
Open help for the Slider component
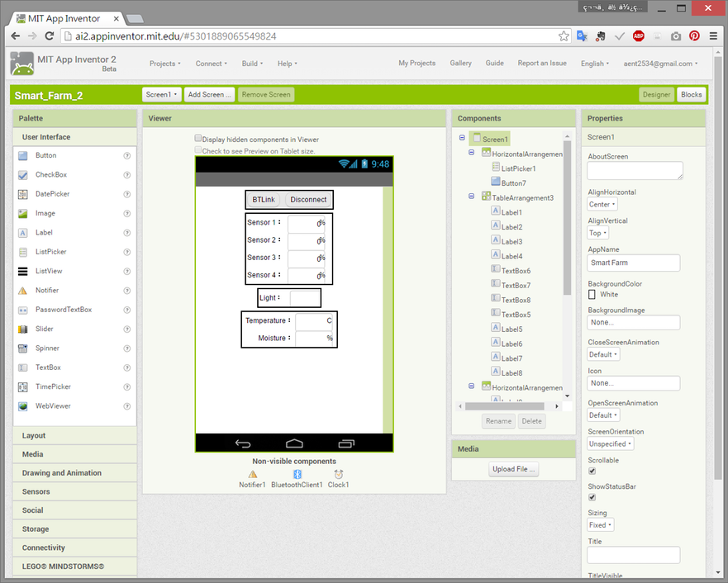pos(126,329)
